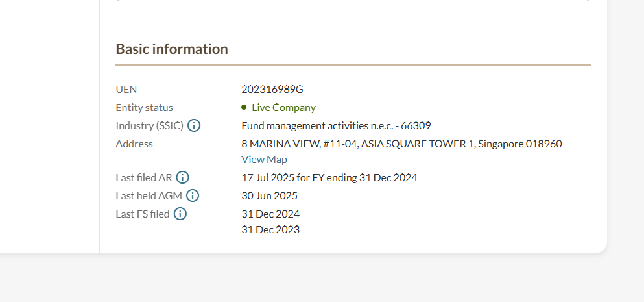
Task: Show info for Last FS filed
Action: click(x=180, y=214)
